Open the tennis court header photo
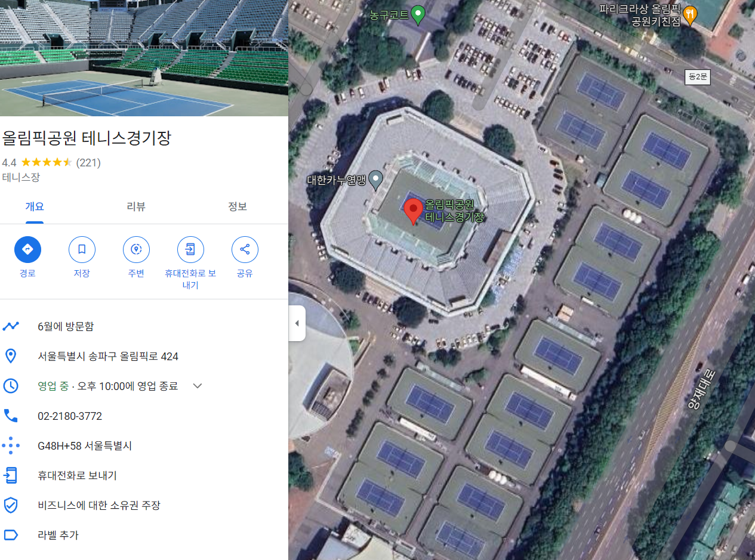The image size is (755, 560). (144, 58)
